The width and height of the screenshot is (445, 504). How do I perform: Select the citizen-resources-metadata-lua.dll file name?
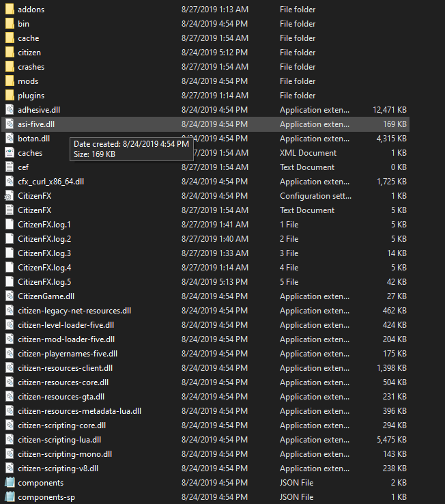79,411
